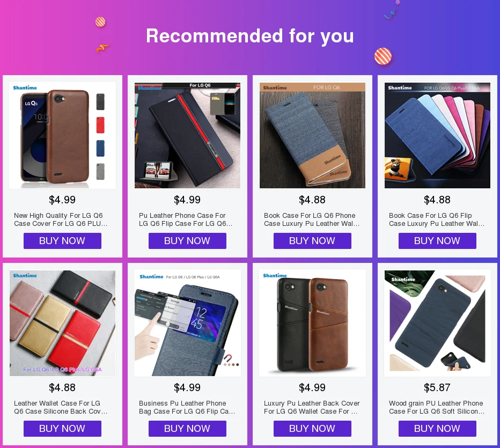500x448 pixels.
Task: Buy the Pu Leather Phone Case flip case
Action: click(x=187, y=241)
